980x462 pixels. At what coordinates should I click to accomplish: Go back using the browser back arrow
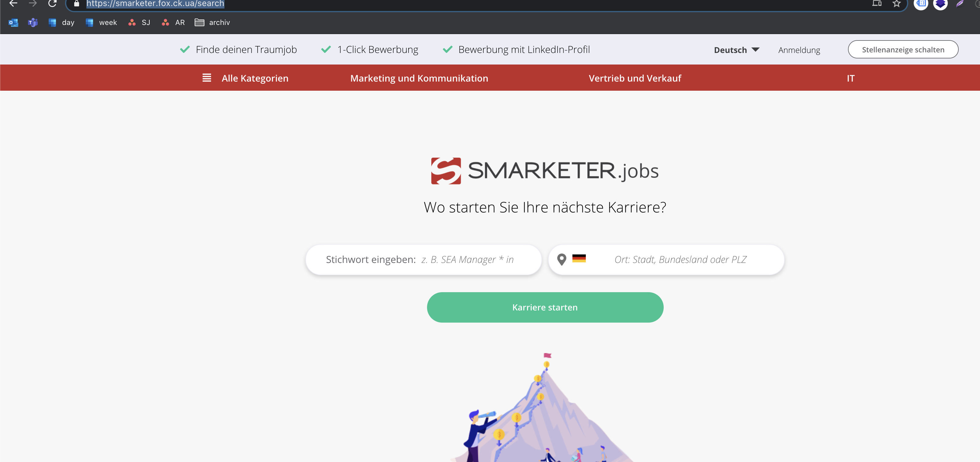point(13,3)
